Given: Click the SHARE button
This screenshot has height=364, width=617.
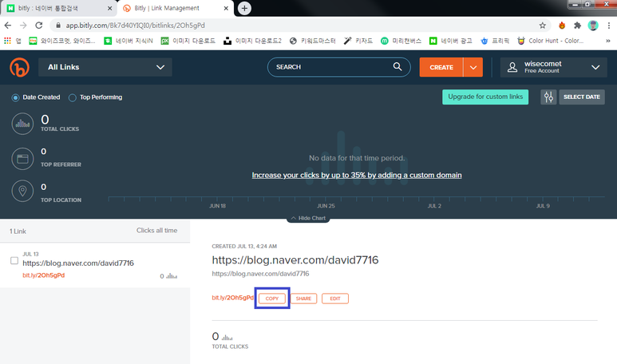Looking at the screenshot, I should pyautogui.click(x=303, y=299).
